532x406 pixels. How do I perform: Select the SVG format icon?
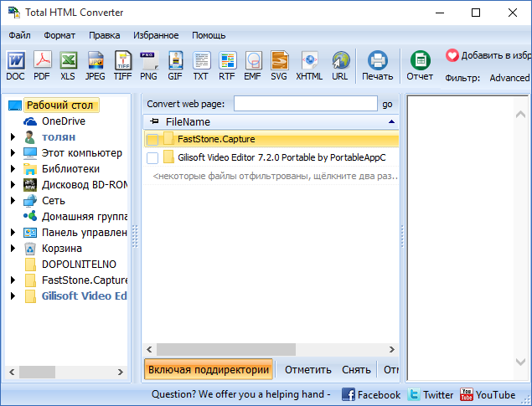tap(279, 65)
